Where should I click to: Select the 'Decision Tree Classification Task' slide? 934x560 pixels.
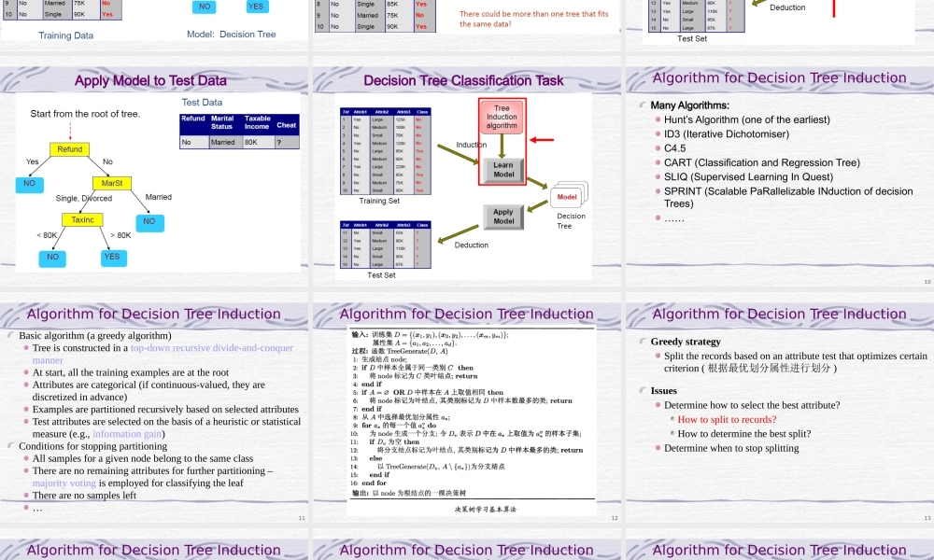coord(467,170)
